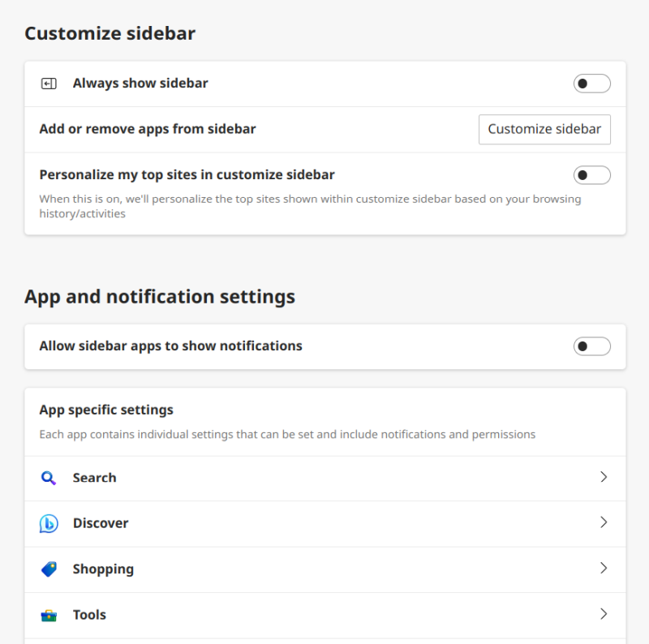Select the Search app label
The height and width of the screenshot is (644, 649).
[94, 478]
